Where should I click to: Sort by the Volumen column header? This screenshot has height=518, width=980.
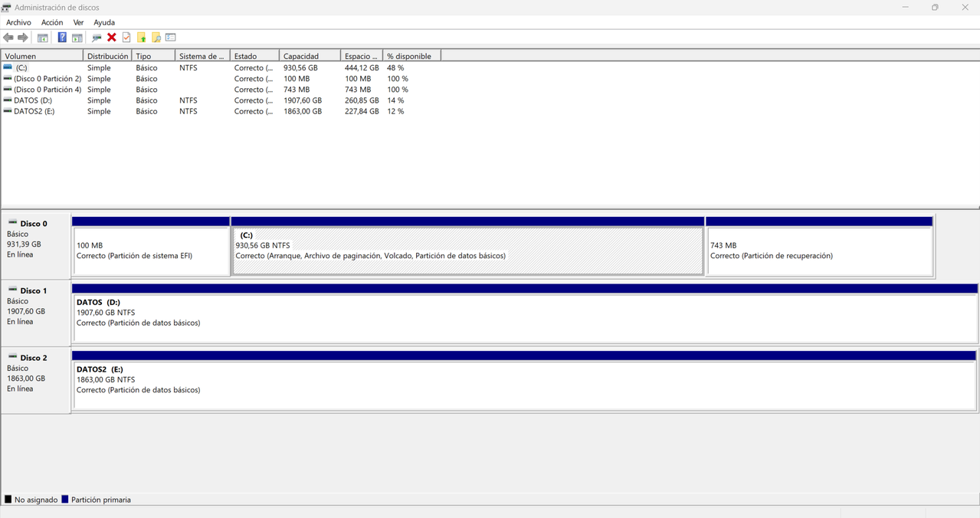(42, 56)
